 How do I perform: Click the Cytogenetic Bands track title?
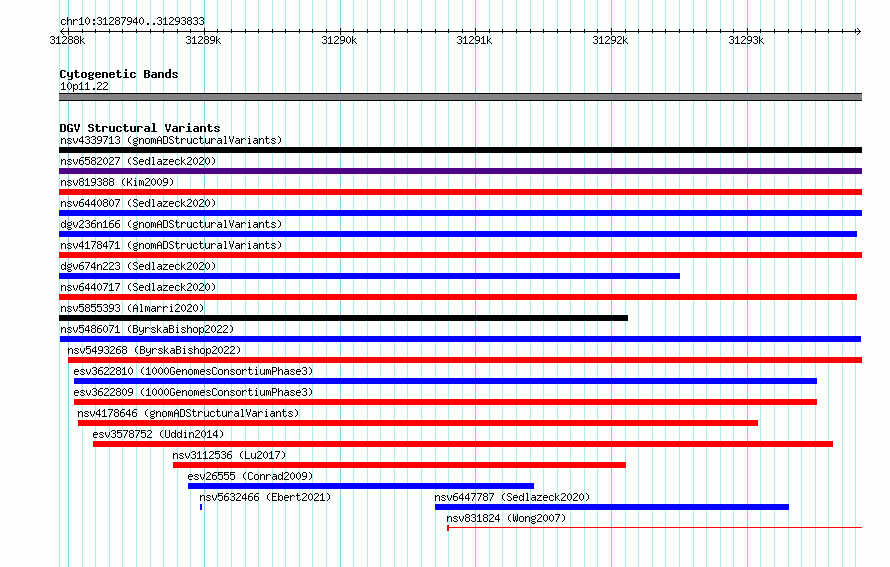119,74
